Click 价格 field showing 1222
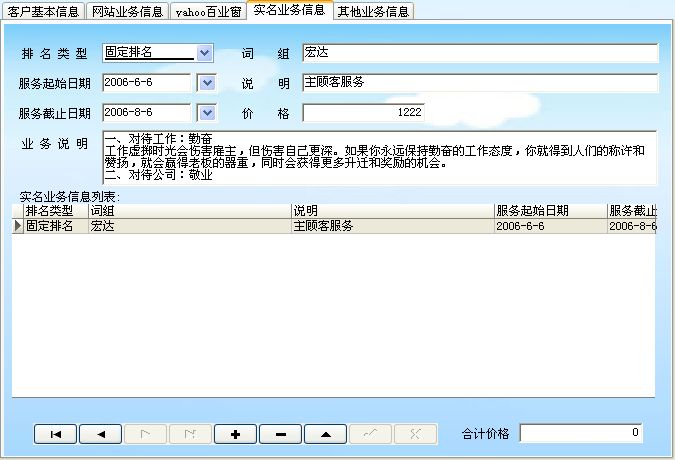675x460 pixels. tap(364, 113)
